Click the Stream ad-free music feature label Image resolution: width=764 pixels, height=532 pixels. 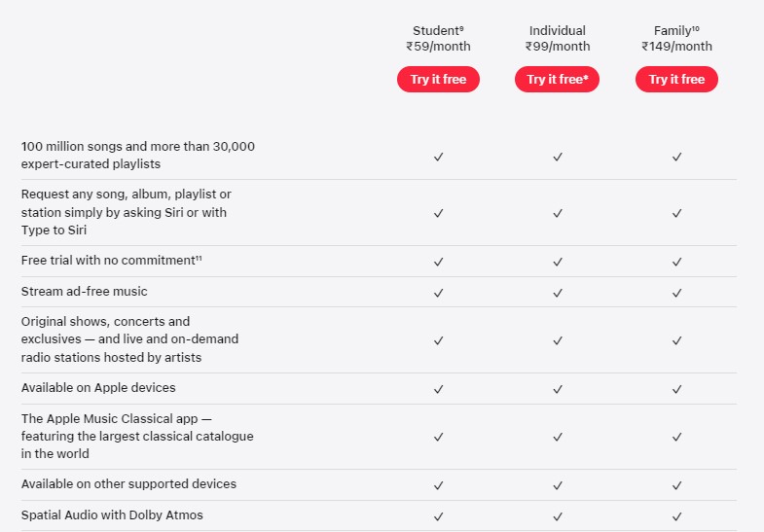pos(85,291)
